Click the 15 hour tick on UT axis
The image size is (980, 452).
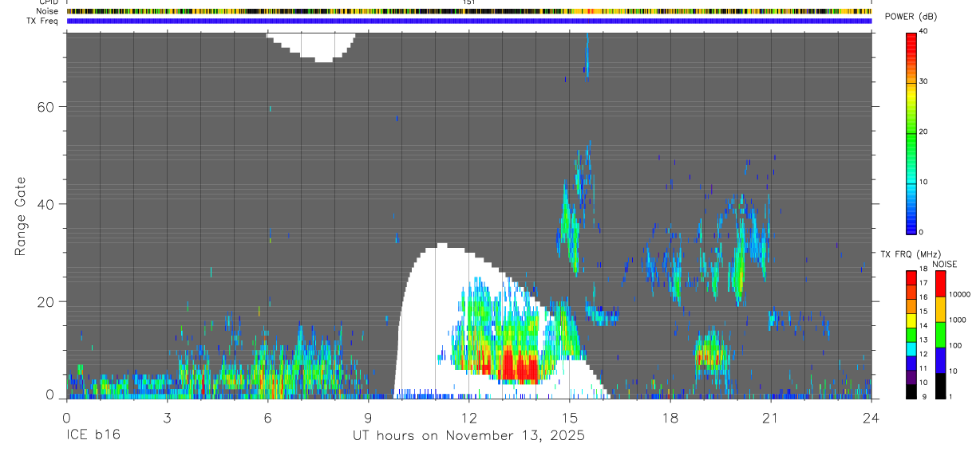(x=570, y=417)
